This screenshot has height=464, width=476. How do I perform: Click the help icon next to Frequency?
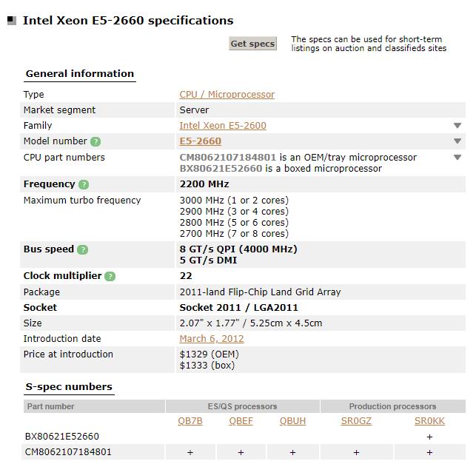[84, 184]
